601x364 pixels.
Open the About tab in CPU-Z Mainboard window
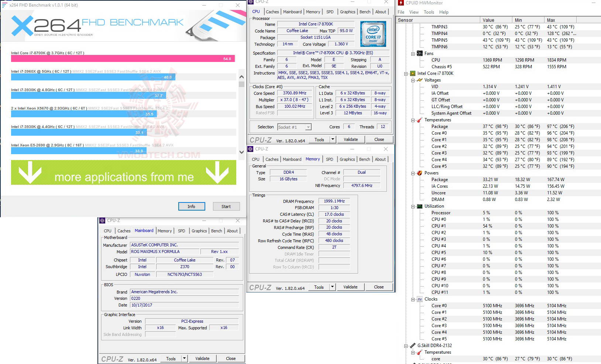coord(232,231)
